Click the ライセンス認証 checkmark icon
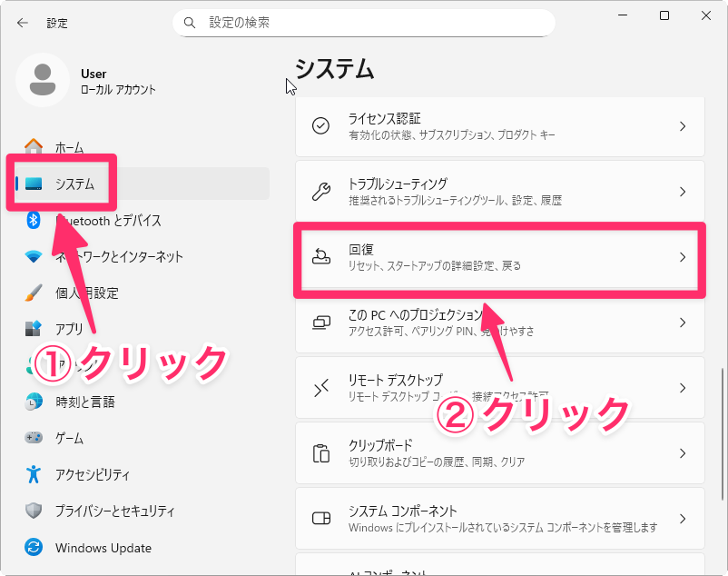The height and width of the screenshot is (576, 728). tap(321, 125)
